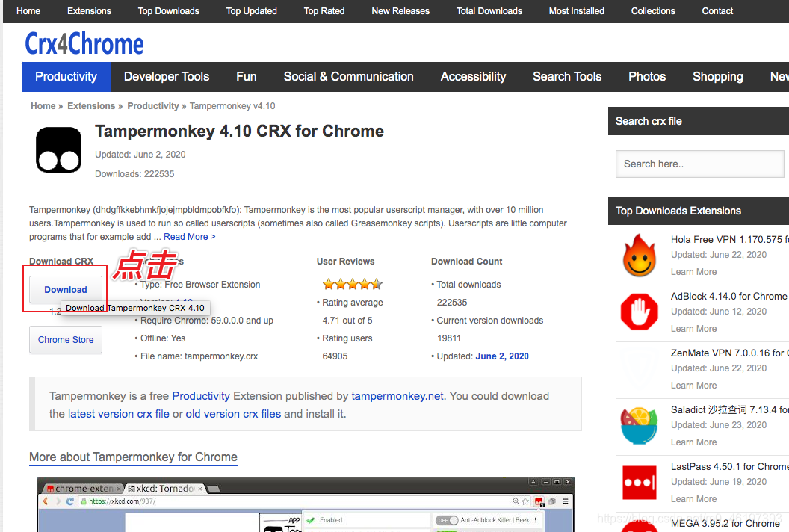The height and width of the screenshot is (532, 789).
Task: Click Learn More under ZenMate VPN
Action: coord(693,386)
